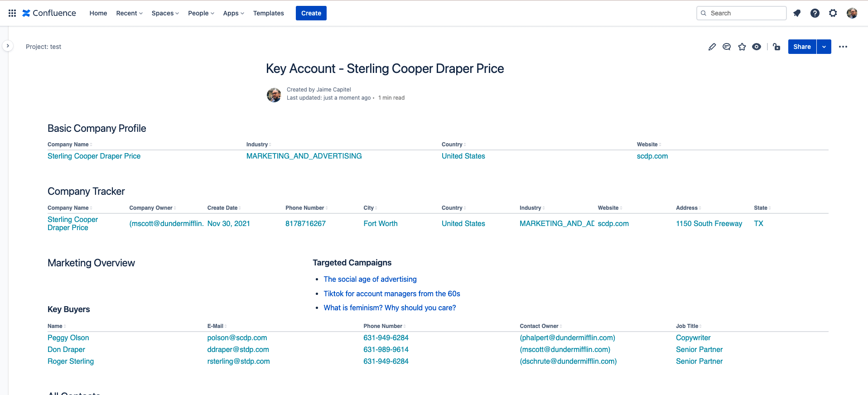
Task: Open Sterling Cooper Draper Price profile link
Action: tap(94, 156)
